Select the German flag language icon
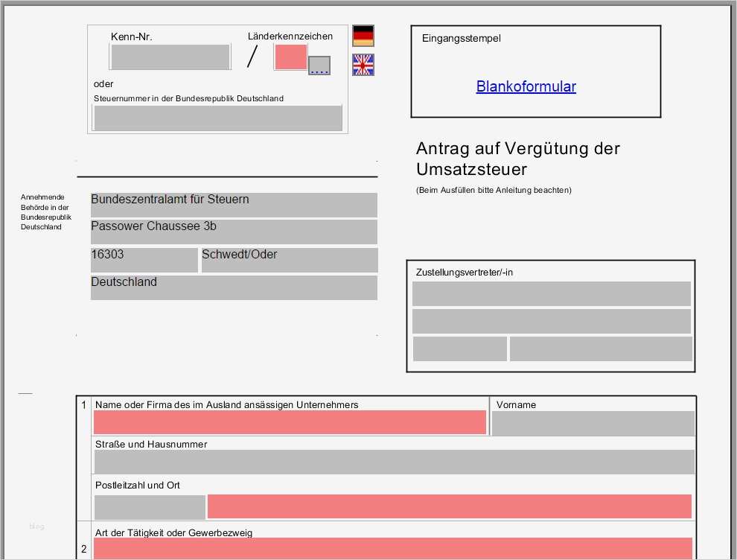The width and height of the screenshot is (737, 560). (x=363, y=34)
